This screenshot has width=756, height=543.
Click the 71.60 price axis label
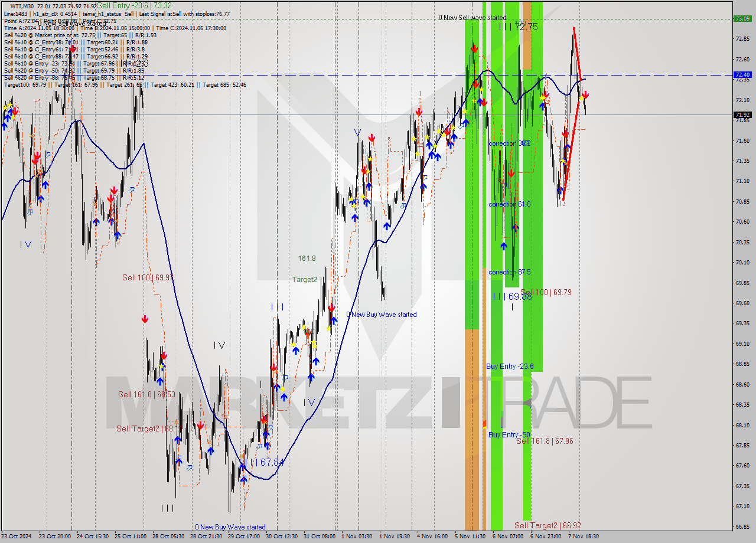point(742,140)
